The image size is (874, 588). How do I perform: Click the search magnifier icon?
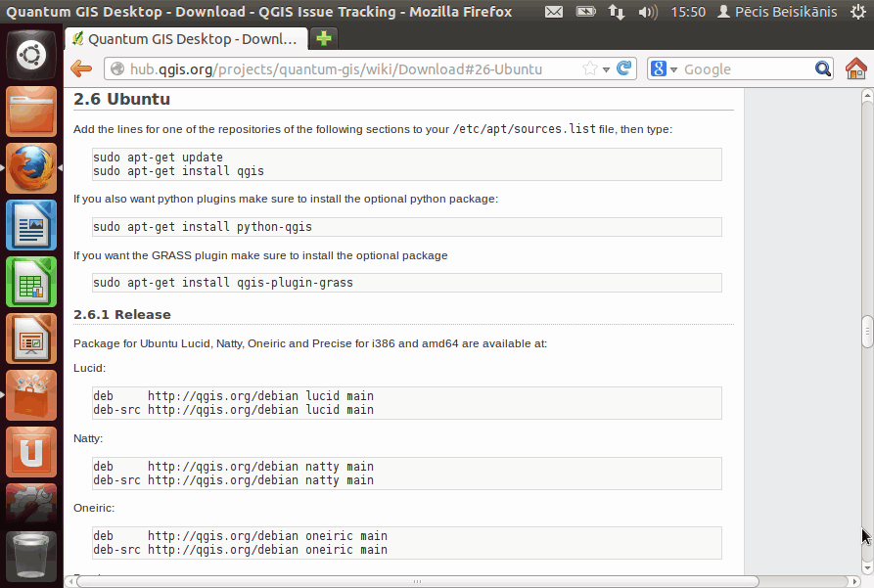point(823,69)
